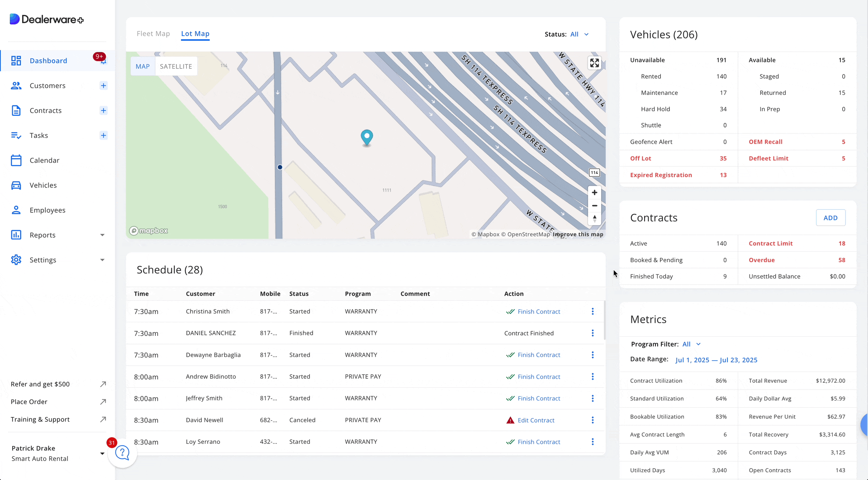Screen dimensions: 868x480
Task: Open the 9+ notifications bell badge
Action: 100,57
